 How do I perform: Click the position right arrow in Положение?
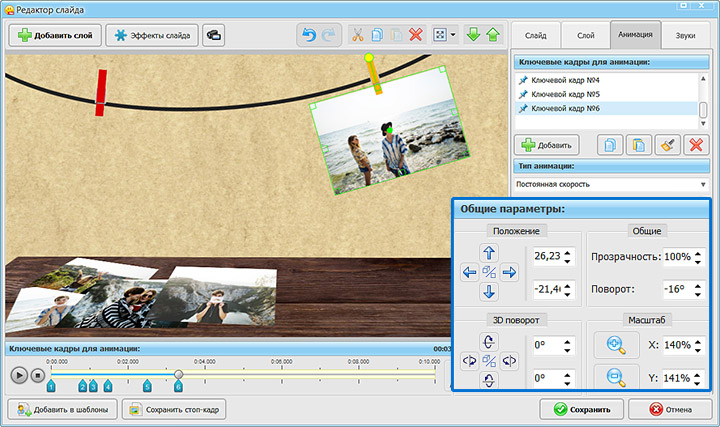[509, 272]
